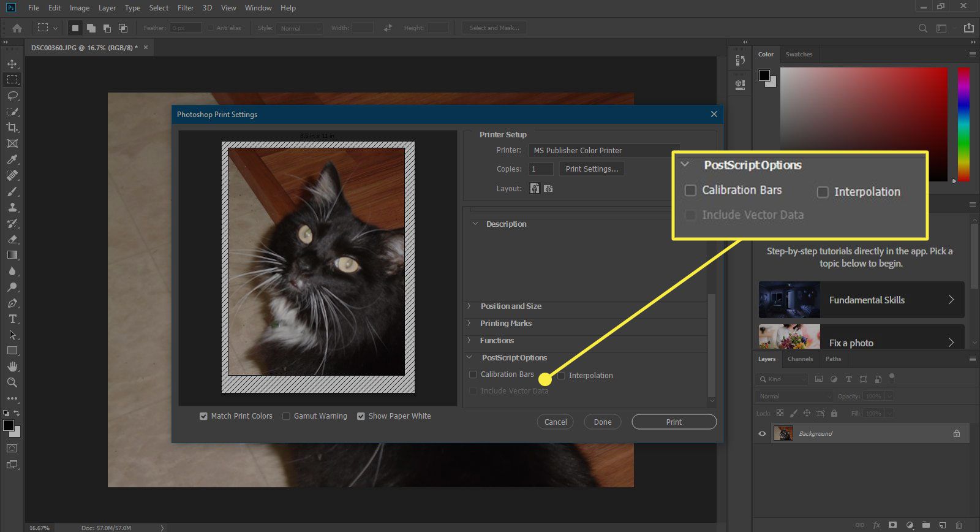Select the Clone Stamp tool

(x=12, y=207)
